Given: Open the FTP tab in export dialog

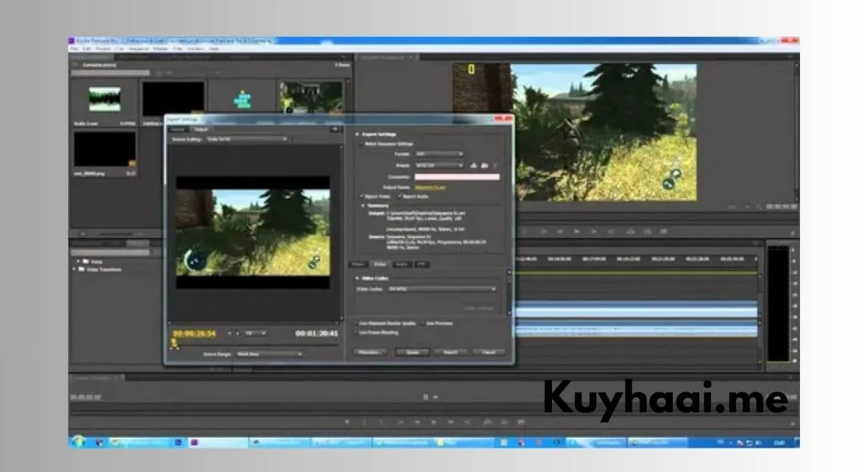Looking at the screenshot, I should [x=422, y=264].
